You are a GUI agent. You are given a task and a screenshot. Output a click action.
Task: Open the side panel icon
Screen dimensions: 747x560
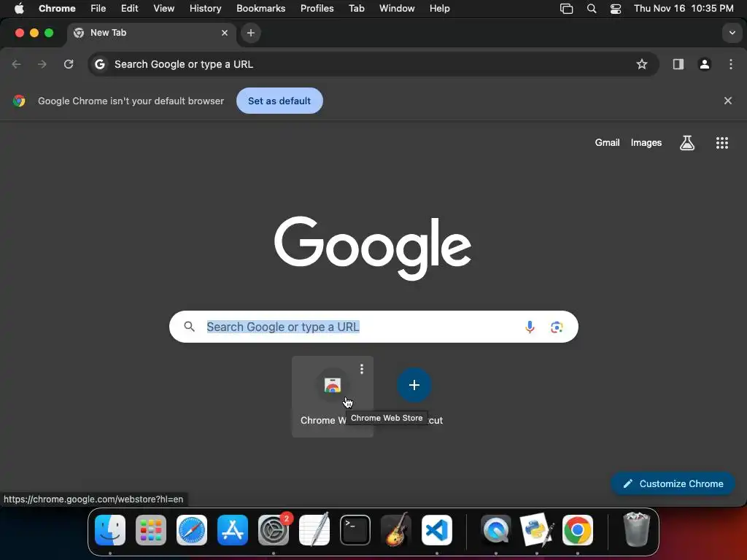point(678,64)
